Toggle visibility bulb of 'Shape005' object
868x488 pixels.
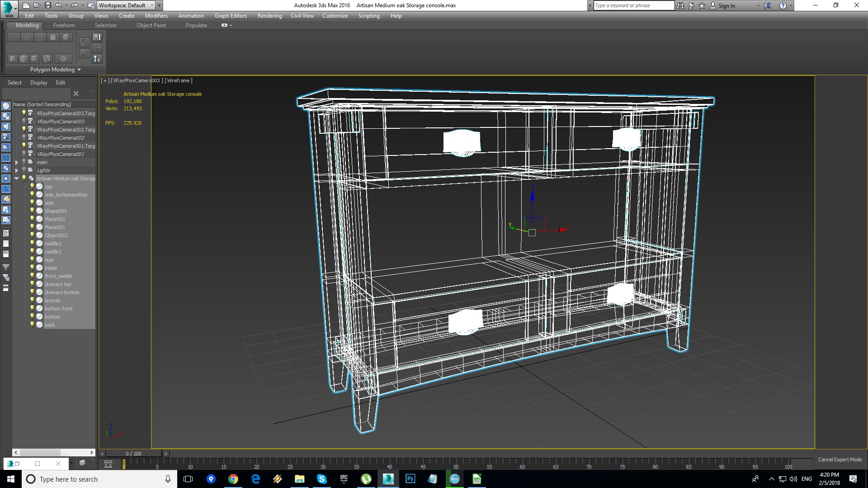pyautogui.click(x=32, y=211)
